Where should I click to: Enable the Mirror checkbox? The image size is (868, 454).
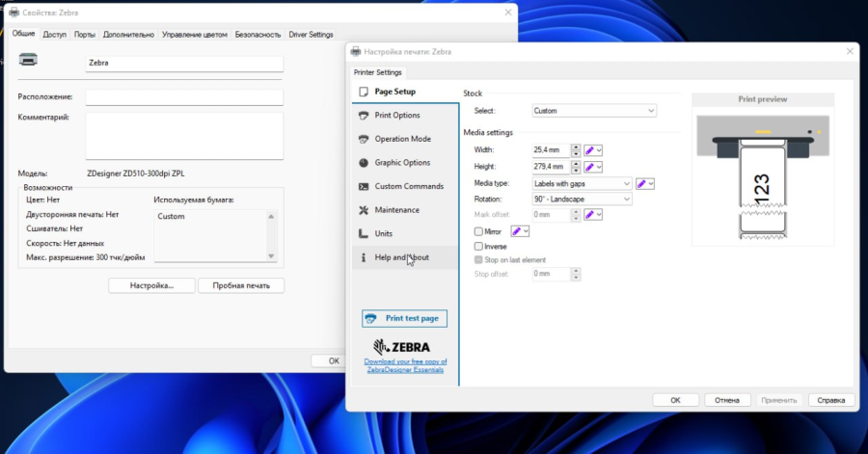click(x=478, y=231)
